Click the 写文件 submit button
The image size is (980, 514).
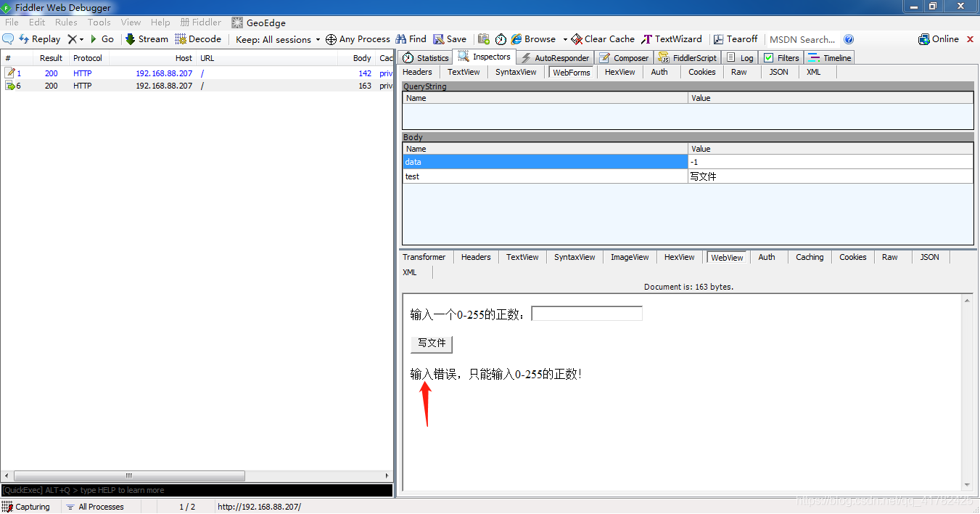432,343
